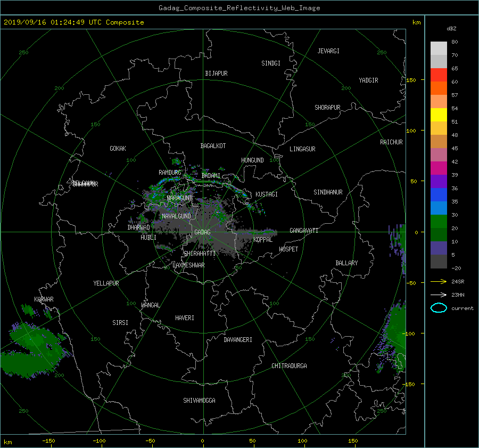Click the HANGAL label
Screen dimensions: 479x448
click(x=151, y=305)
